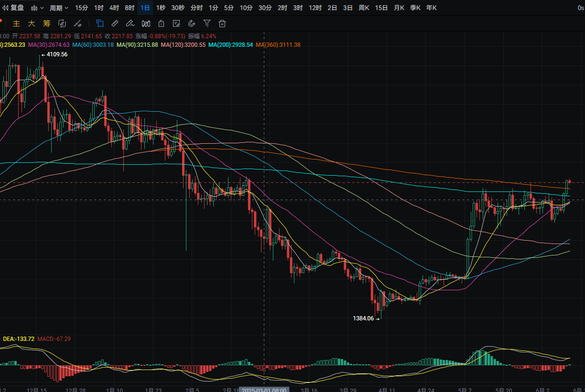Viewport: 585px width, 392px height.
Task: Click the refresh-link sync icon
Action: (62, 23)
